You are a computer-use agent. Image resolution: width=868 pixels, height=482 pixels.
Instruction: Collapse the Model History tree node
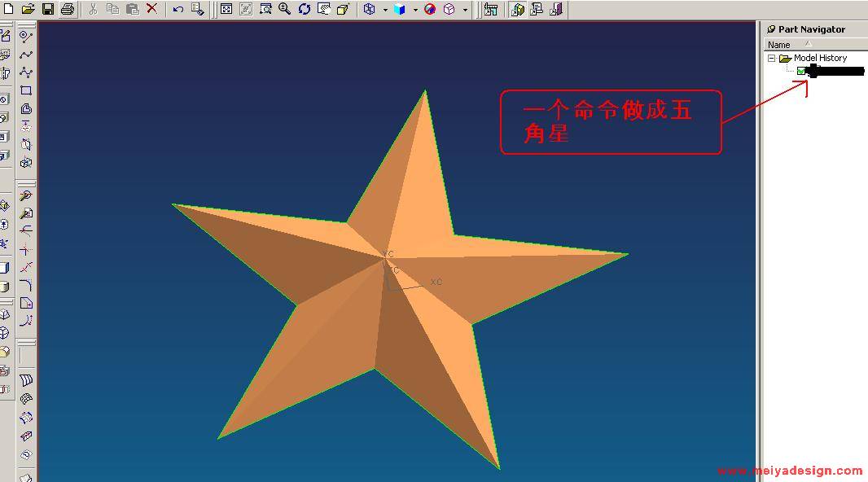772,59
